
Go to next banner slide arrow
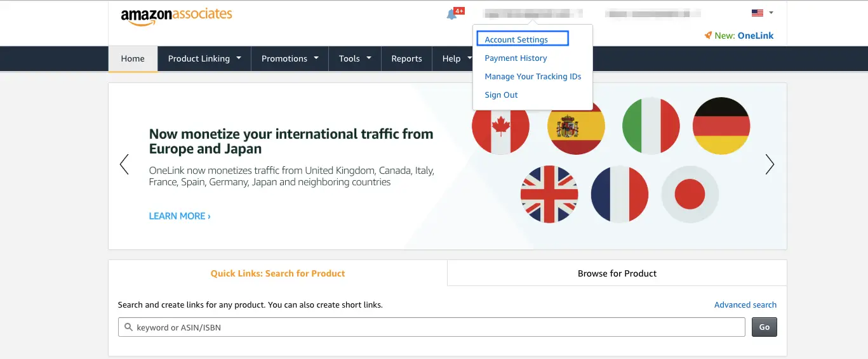pyautogui.click(x=770, y=164)
